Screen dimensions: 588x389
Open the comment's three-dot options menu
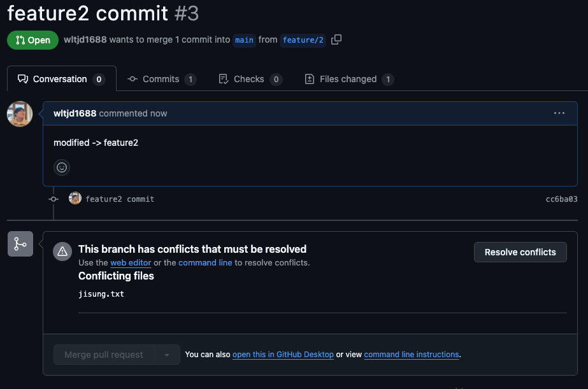(x=559, y=113)
